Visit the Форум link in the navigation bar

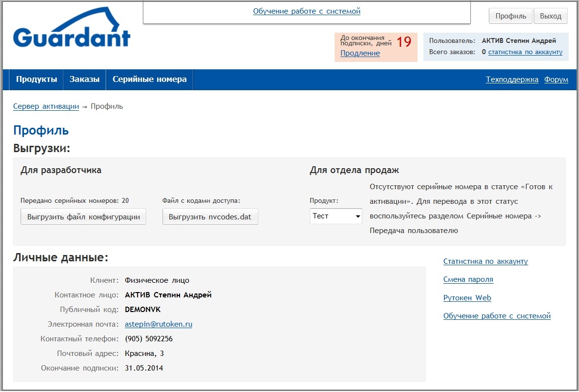pyautogui.click(x=556, y=79)
